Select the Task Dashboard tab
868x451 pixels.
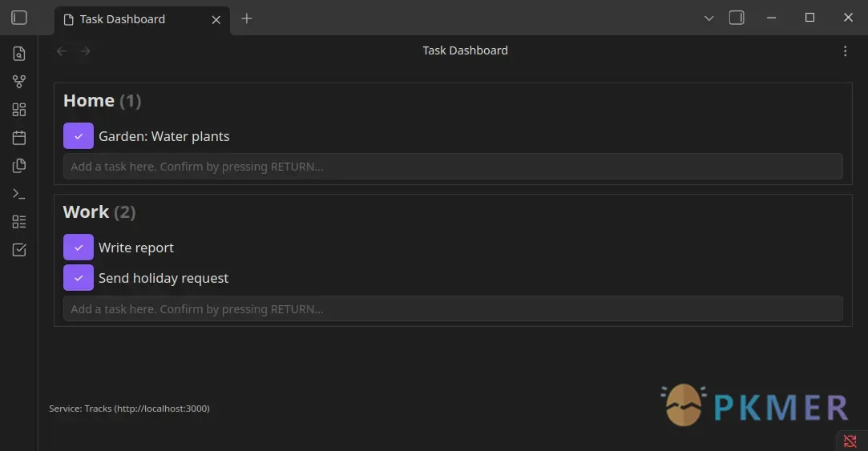(x=142, y=20)
